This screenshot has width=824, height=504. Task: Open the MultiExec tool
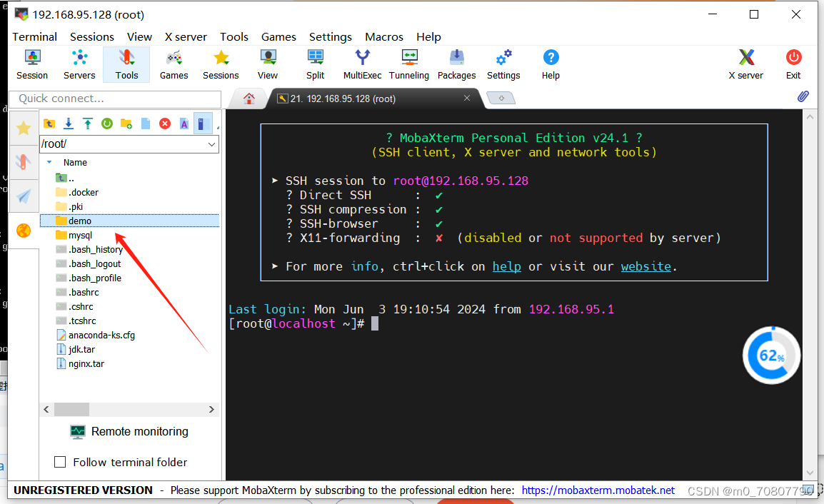click(362, 64)
